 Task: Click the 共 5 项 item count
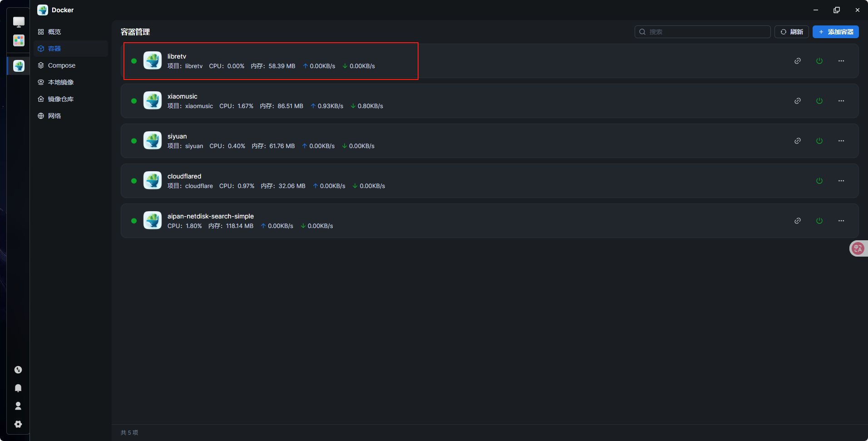point(129,433)
